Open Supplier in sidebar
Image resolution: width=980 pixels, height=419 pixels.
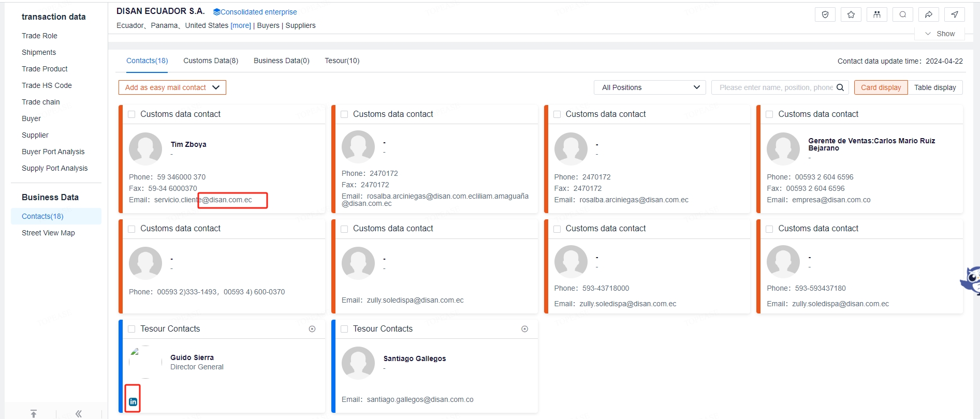(35, 135)
